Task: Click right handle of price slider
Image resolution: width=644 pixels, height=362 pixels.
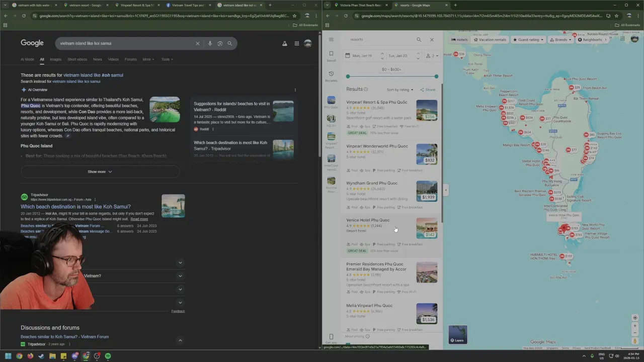Action: pos(436,76)
